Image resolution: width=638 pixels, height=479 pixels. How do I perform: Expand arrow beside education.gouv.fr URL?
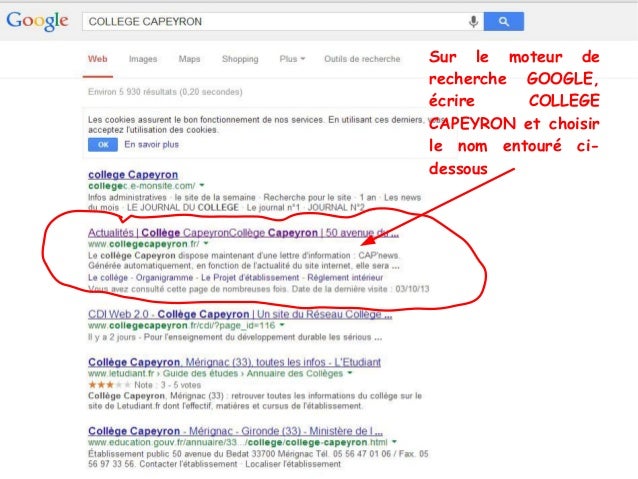[x=394, y=442]
